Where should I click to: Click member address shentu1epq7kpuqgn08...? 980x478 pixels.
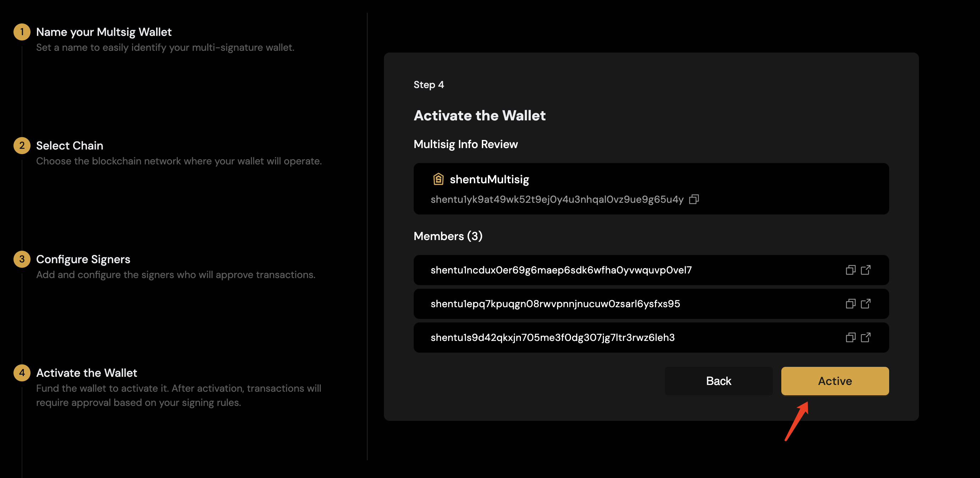[555, 304]
